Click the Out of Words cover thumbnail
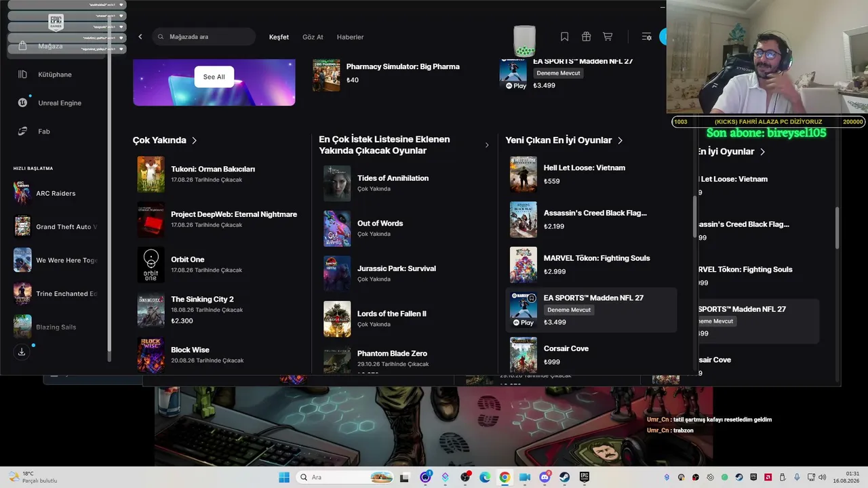The height and width of the screenshot is (488, 868). (x=337, y=228)
